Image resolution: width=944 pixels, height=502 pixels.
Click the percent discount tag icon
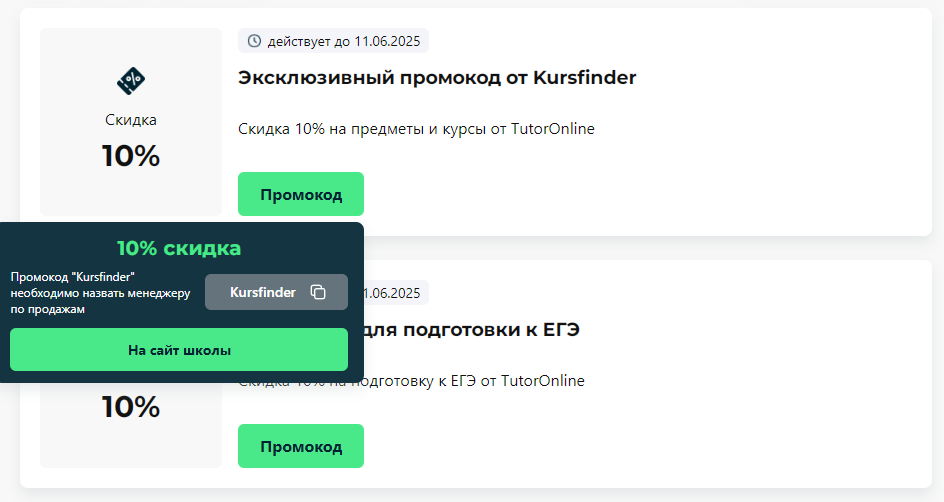tap(131, 81)
